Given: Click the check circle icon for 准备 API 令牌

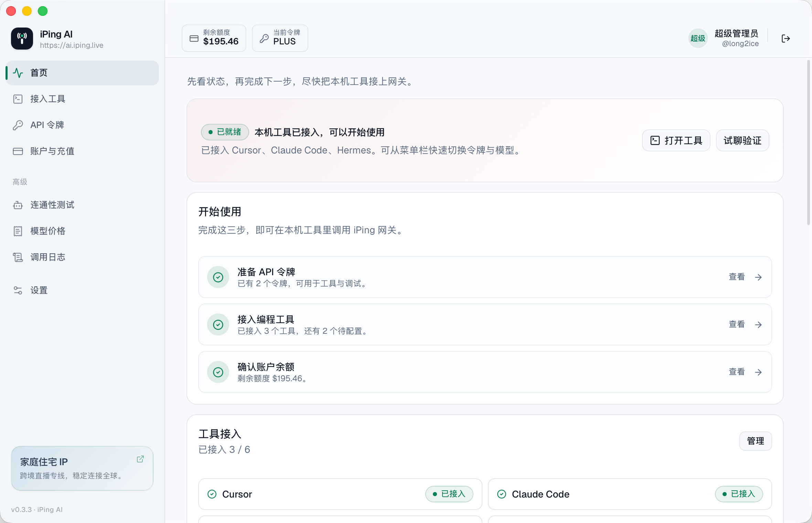Looking at the screenshot, I should 218,277.
